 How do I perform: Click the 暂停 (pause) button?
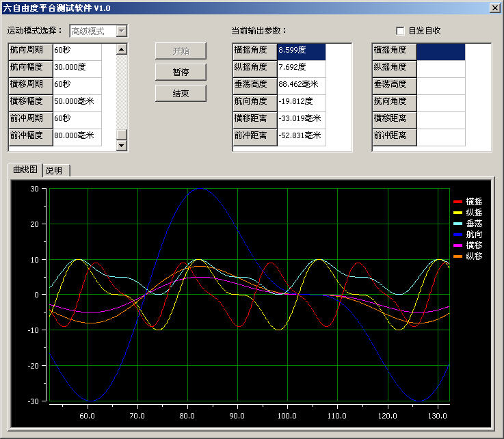(x=181, y=72)
